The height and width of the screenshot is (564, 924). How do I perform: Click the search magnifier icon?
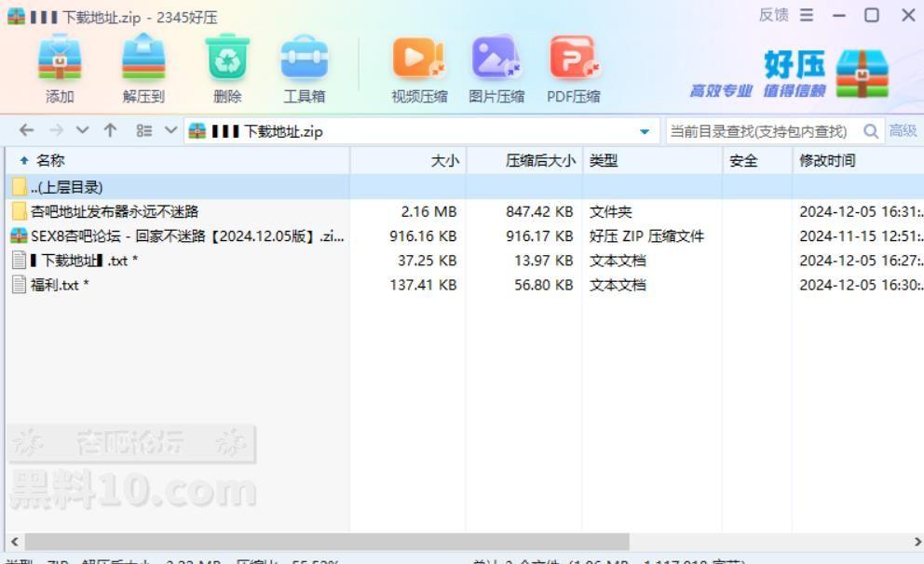coord(870,130)
